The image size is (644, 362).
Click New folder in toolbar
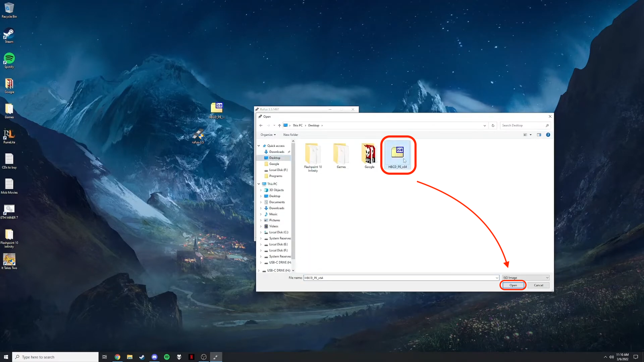point(290,135)
